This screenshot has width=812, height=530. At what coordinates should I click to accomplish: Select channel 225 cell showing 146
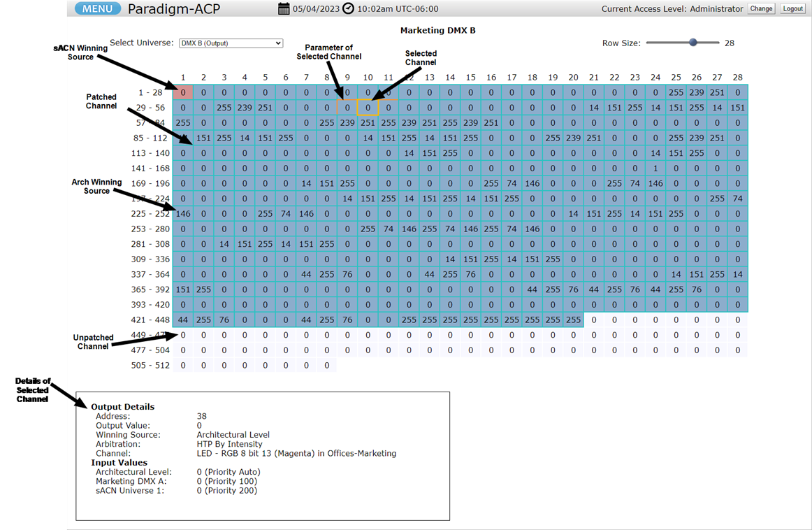tap(183, 214)
